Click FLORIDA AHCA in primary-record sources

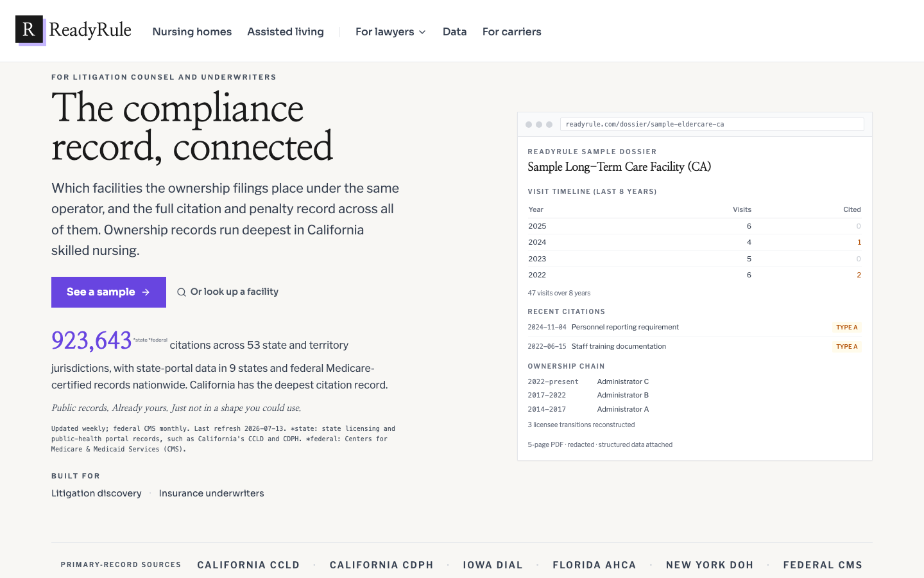594,565
